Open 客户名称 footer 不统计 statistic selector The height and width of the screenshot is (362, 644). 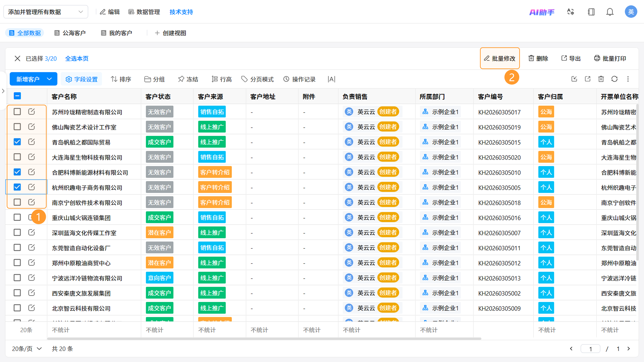(x=61, y=330)
